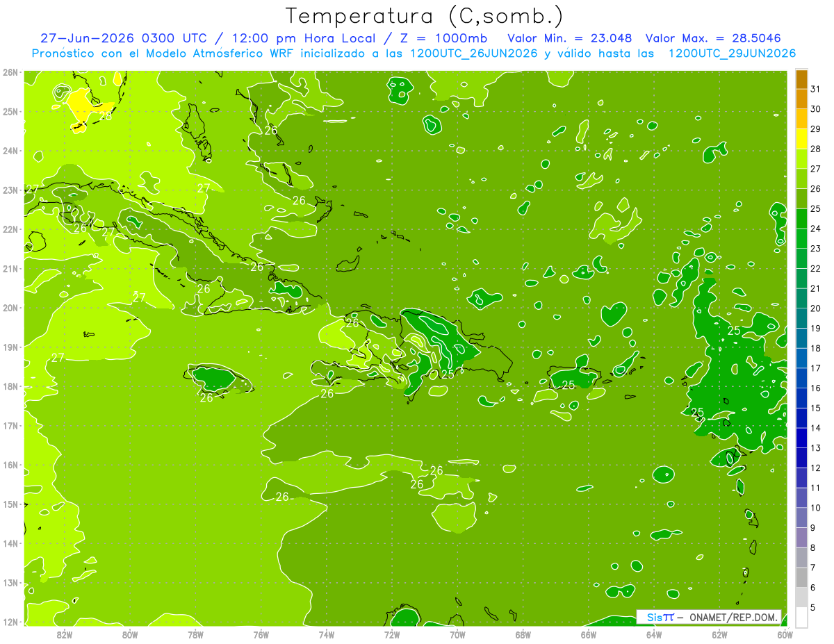834x644 pixels.
Task: Click the '14N' latitude axis label
Action: point(10,543)
